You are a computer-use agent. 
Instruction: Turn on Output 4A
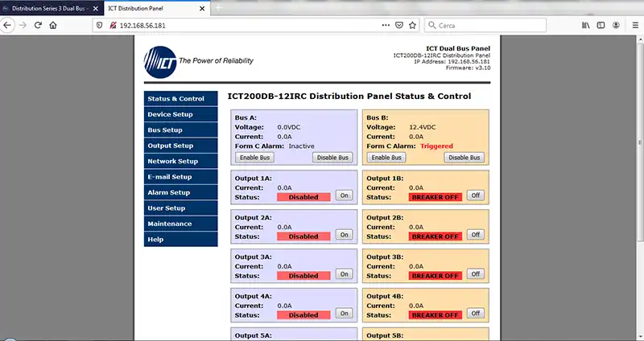coord(345,313)
